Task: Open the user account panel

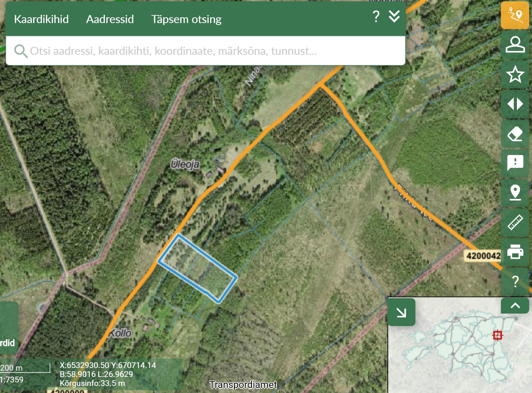Action: (515, 45)
